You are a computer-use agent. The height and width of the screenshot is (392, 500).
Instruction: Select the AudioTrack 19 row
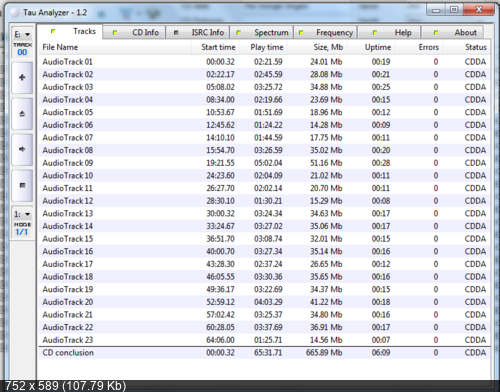pos(264,289)
